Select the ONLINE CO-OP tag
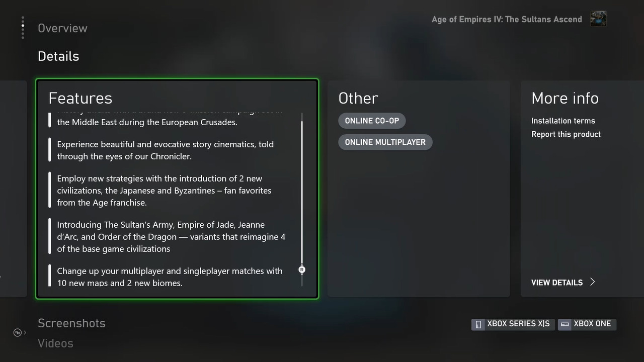Screen dimensions: 644x362 point(372,121)
